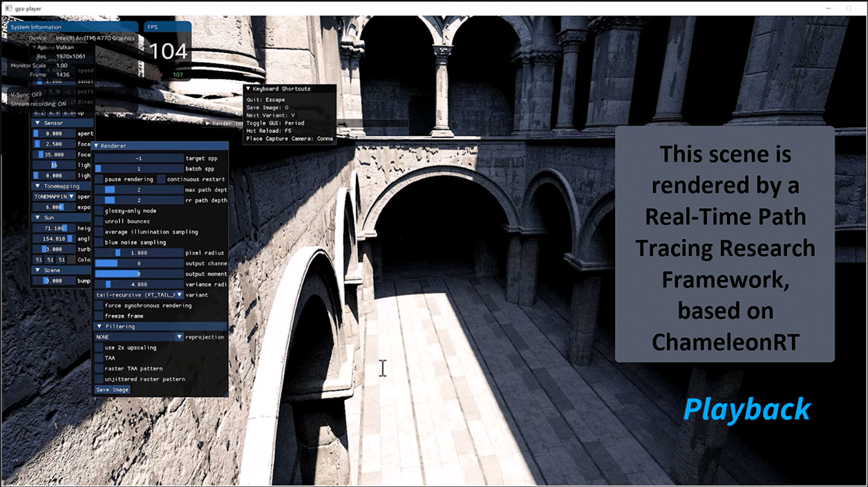This screenshot has width=868, height=487.
Task: Adjust the rr path depth slider
Action: pos(138,200)
